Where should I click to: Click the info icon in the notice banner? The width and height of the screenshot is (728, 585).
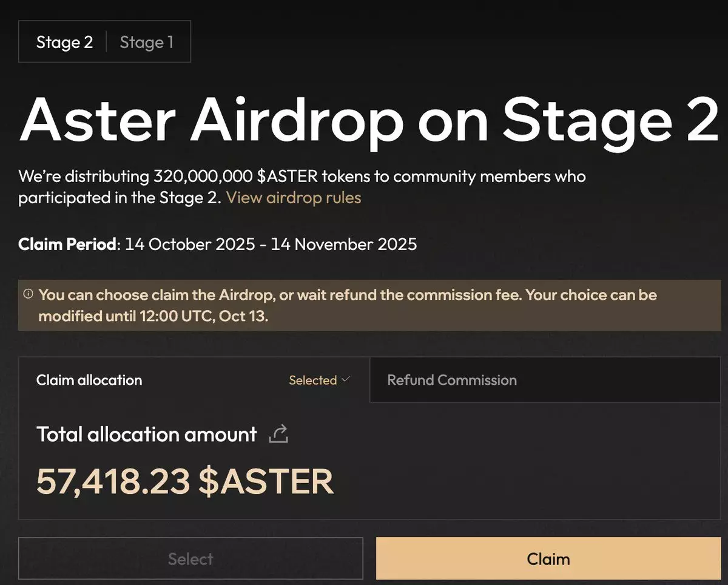[x=28, y=294]
